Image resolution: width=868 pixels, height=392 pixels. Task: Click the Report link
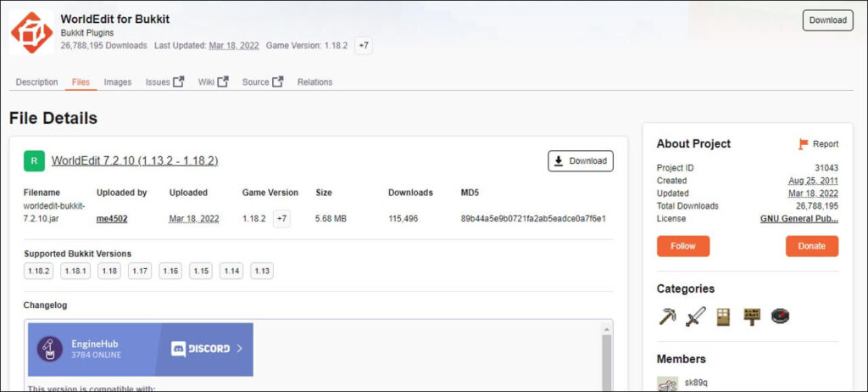[x=826, y=144]
